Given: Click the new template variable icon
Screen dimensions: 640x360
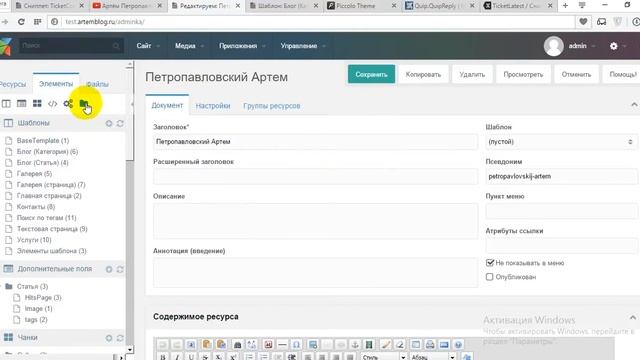Looking at the screenshot, I should point(22,104).
